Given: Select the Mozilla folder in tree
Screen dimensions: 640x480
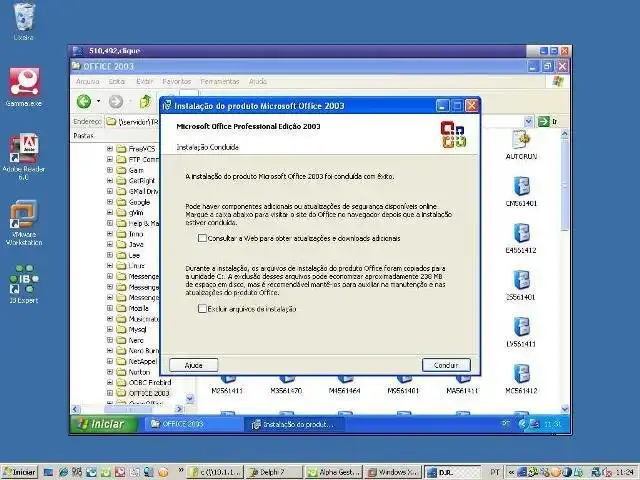Looking at the screenshot, I should (138, 308).
